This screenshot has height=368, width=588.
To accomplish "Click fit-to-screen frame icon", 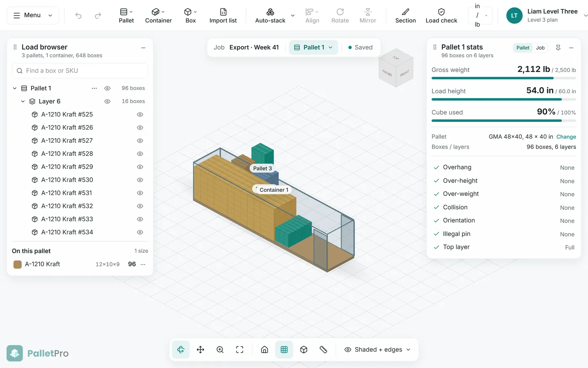I will [x=240, y=350].
